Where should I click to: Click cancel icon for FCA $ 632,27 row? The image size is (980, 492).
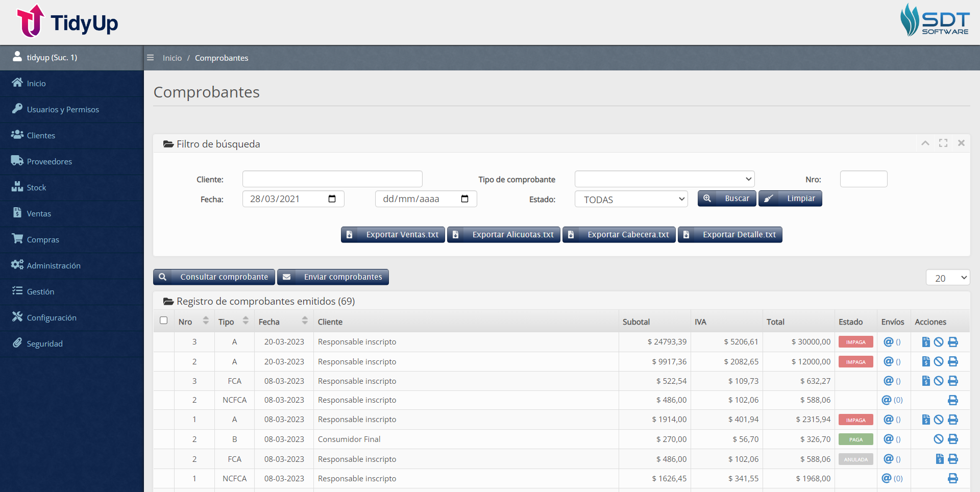coord(939,381)
